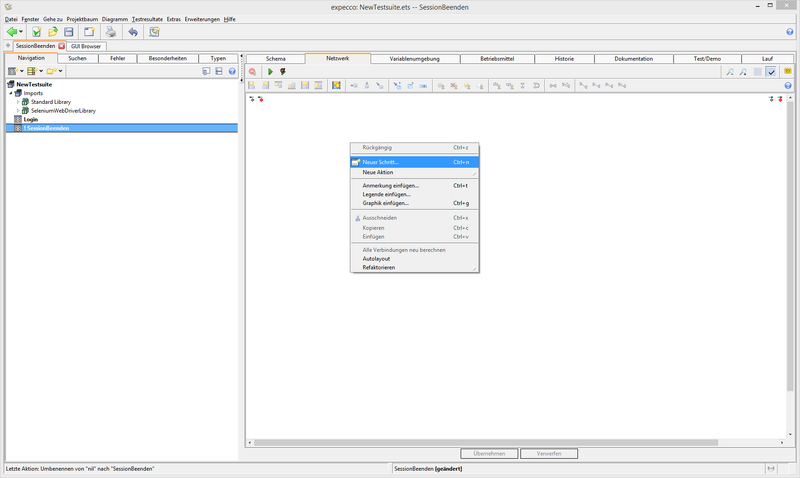The height and width of the screenshot is (478, 800).
Task: Close the SessionBeenden tab with red X
Action: coord(61,46)
